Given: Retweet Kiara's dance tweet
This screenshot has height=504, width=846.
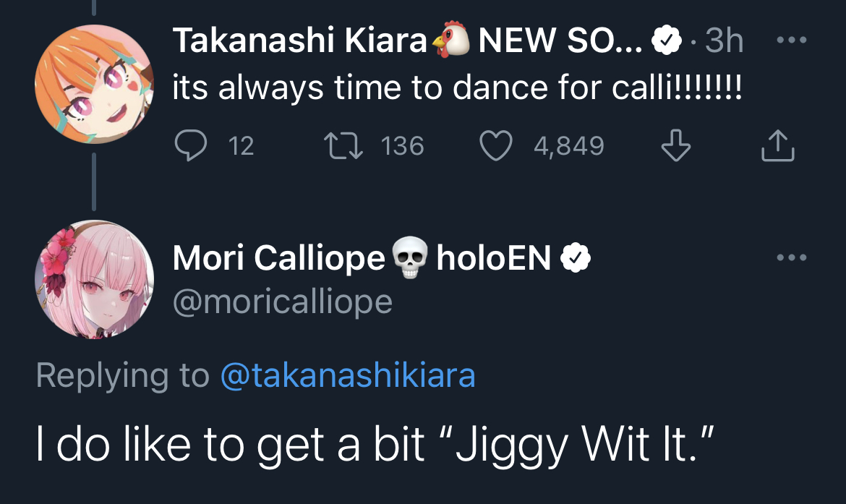Looking at the screenshot, I should click(343, 146).
